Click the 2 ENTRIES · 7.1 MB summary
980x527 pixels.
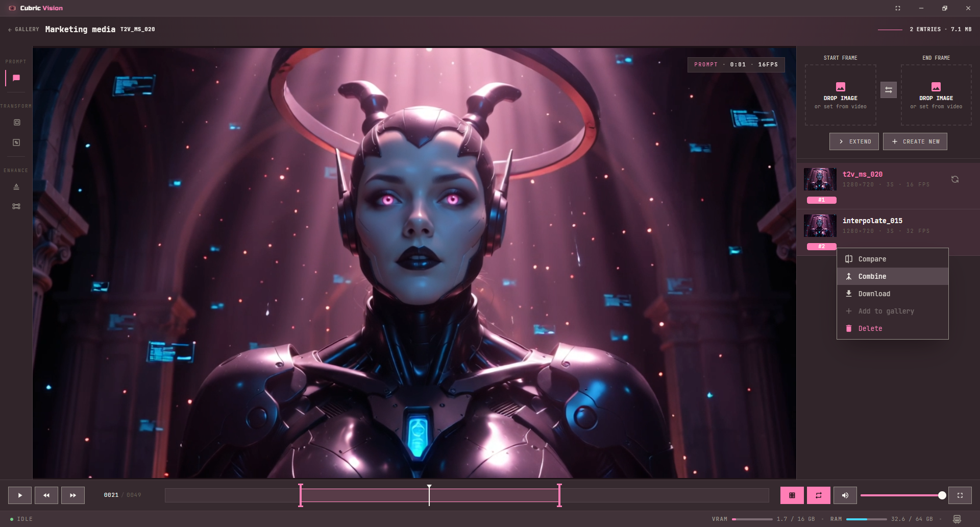941,30
